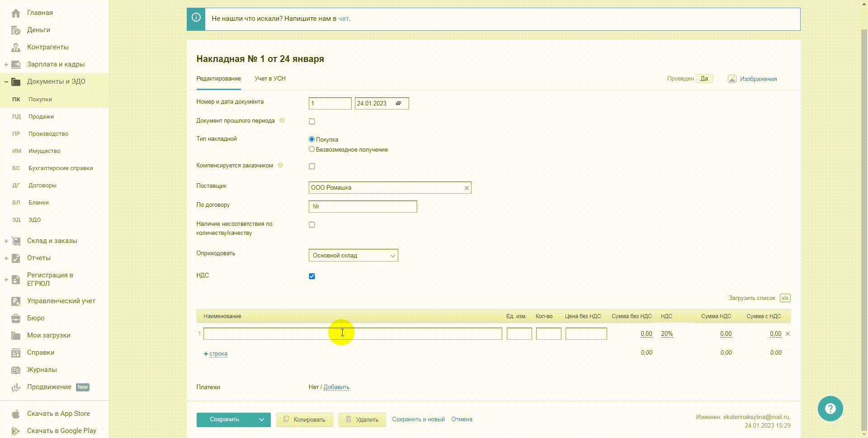868x438 pixels.
Task: Toggle Наличие несоответствия checkbox
Action: (312, 225)
